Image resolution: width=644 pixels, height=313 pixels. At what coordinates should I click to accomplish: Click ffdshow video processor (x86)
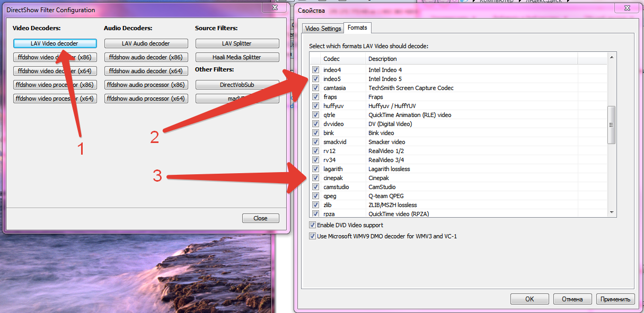click(55, 84)
